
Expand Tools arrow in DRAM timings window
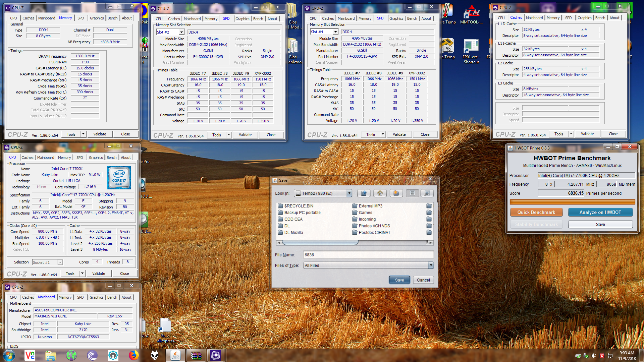(x=83, y=134)
